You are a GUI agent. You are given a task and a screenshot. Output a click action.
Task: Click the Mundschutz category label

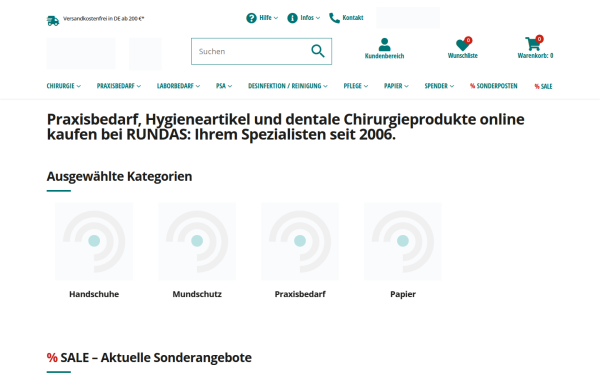pyautogui.click(x=197, y=294)
